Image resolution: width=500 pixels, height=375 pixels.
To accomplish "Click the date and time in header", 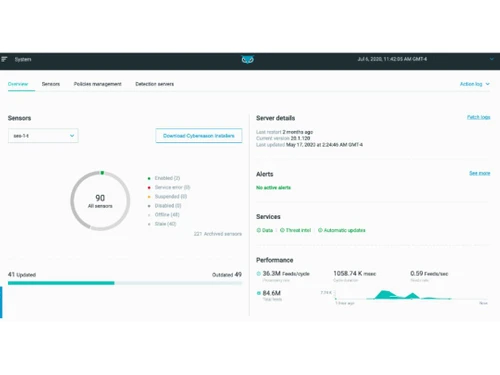I will click(x=392, y=59).
